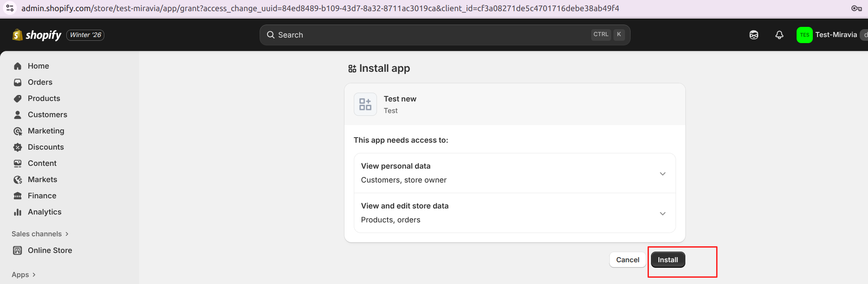The image size is (868, 284).
Task: Open Discounts from the sidebar
Action: [x=45, y=147]
